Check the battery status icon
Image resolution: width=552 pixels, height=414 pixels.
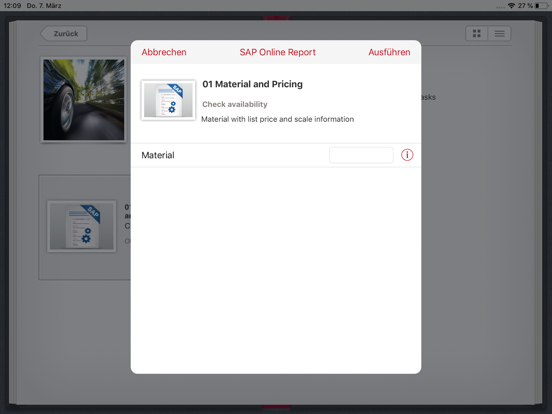pos(541,6)
